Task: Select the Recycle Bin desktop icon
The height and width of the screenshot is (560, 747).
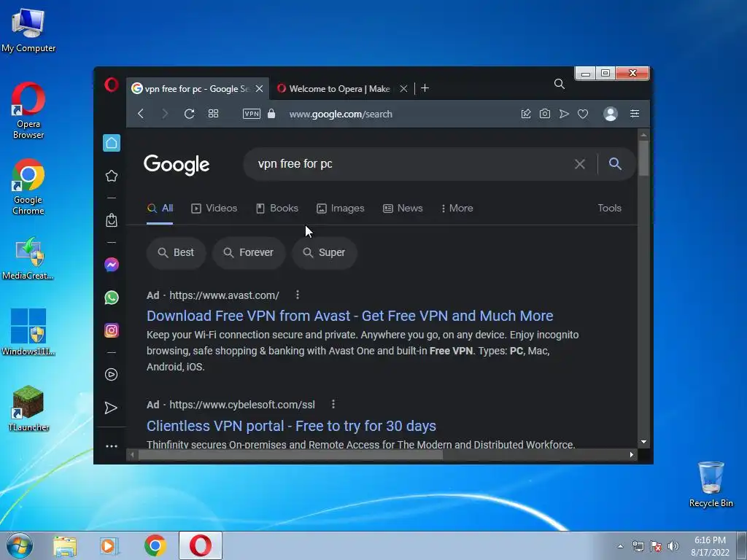Action: click(x=711, y=484)
